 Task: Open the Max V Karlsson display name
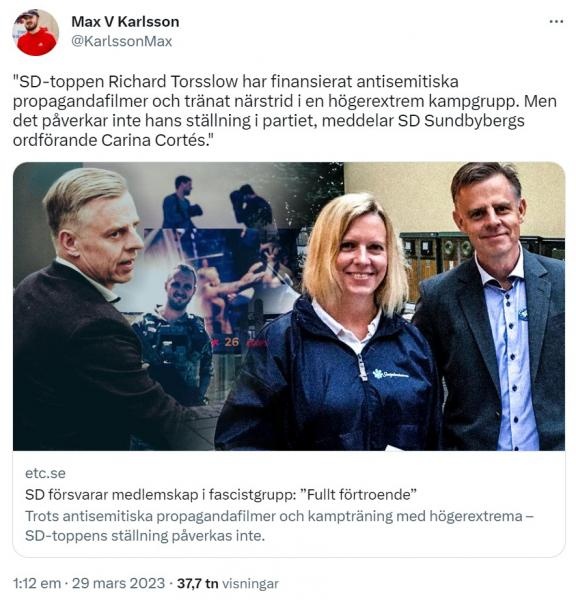(x=125, y=21)
